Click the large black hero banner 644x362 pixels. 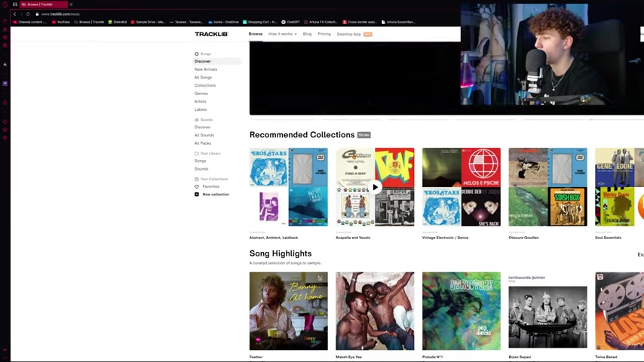(355, 78)
